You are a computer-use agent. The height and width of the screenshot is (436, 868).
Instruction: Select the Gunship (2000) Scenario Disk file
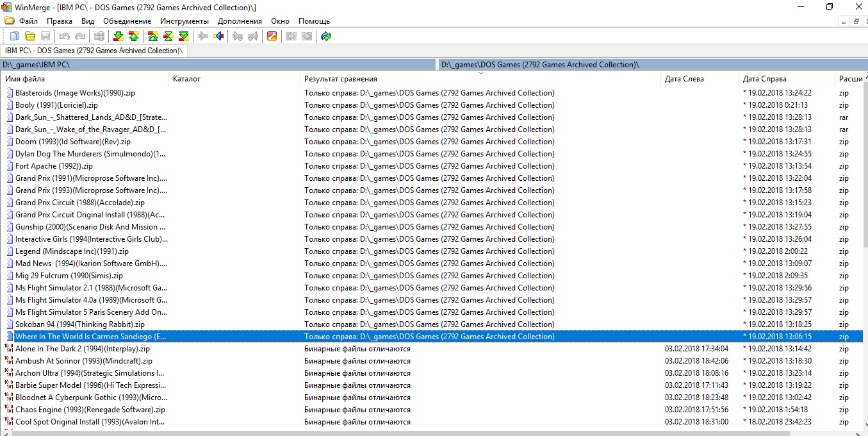(x=90, y=227)
